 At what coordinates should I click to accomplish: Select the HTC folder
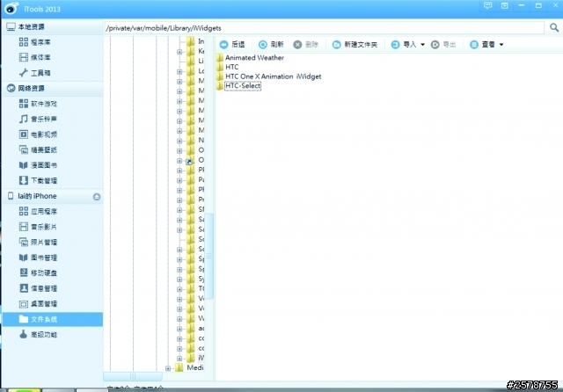pos(228,67)
